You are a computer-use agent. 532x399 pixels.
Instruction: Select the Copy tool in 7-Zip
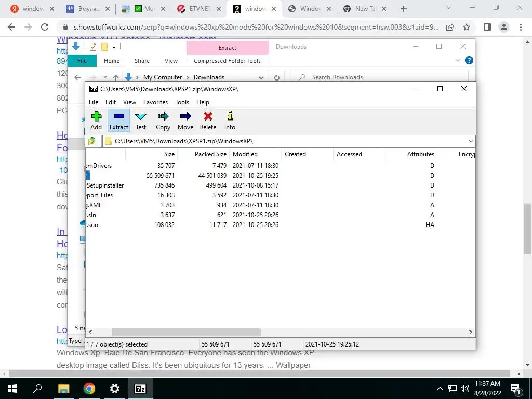click(163, 121)
